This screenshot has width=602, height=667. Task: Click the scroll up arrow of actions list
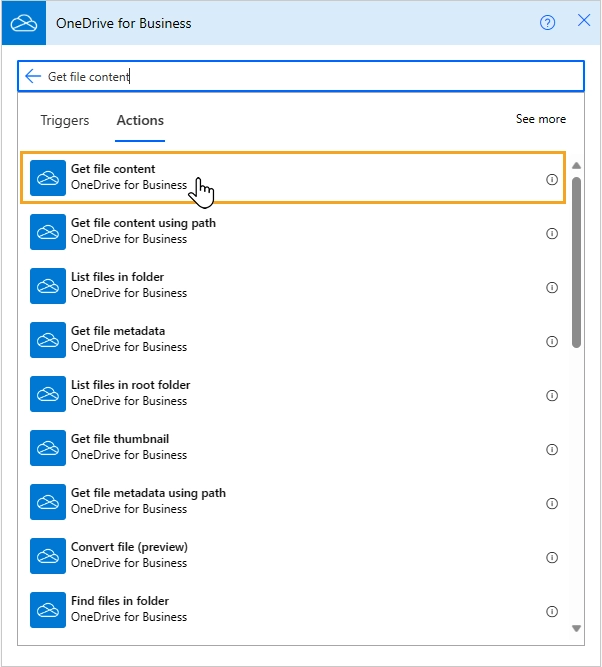click(x=576, y=165)
